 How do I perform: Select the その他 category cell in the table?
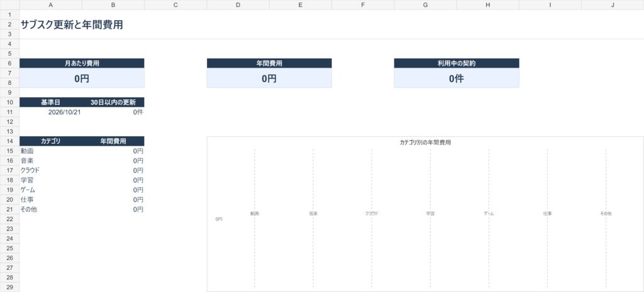[x=51, y=210]
